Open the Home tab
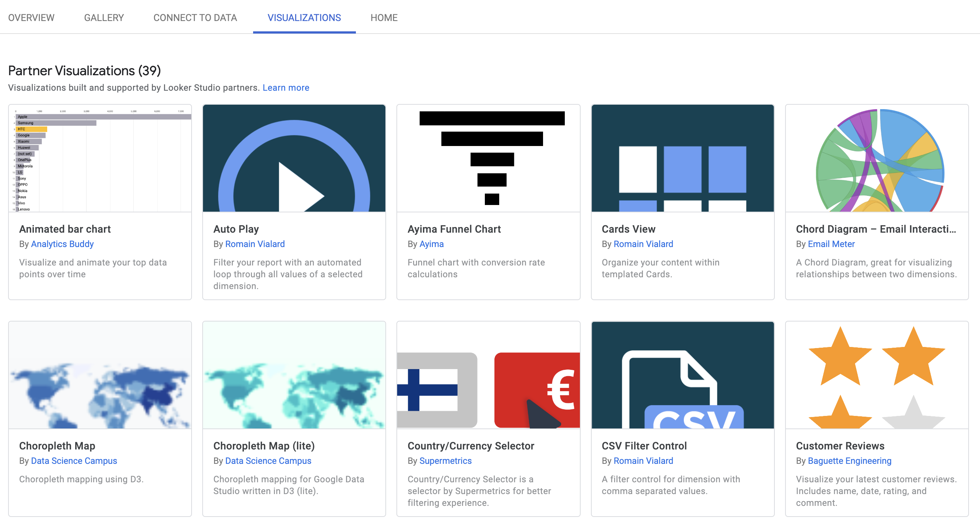 pos(384,17)
